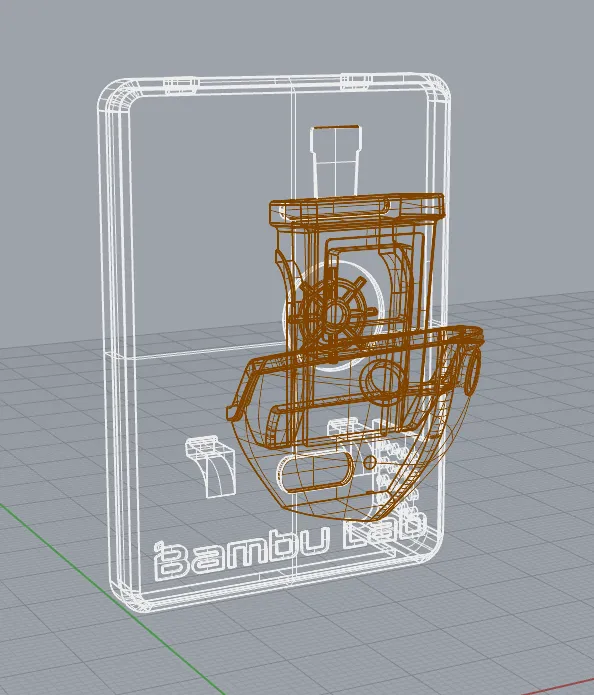Select the orange bow ring at the right

click(473, 371)
